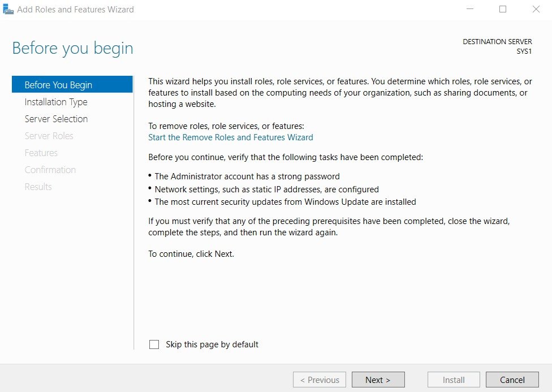552x392 pixels.
Task: Click 'The most current security updates' line
Action: point(286,202)
